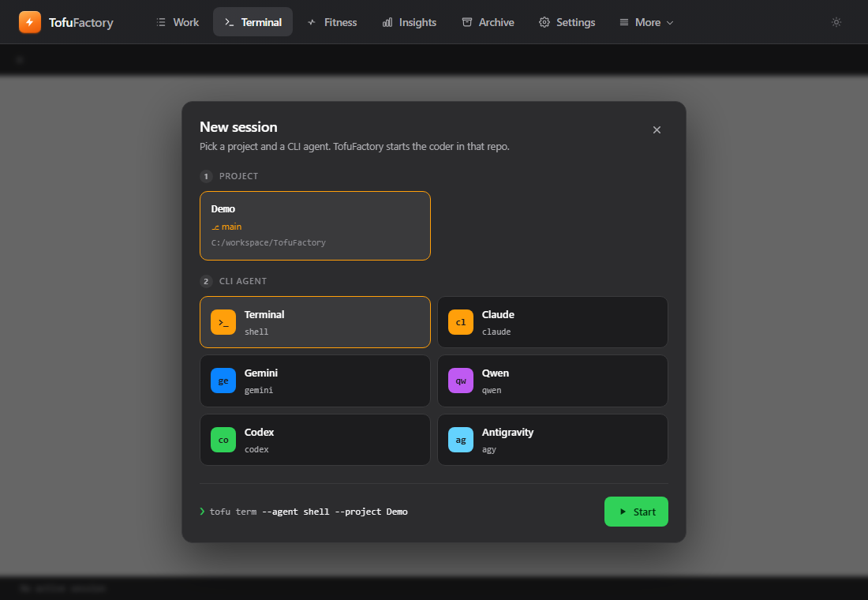Go to the Insights tab
Screen dimensions: 868x600
pos(410,22)
